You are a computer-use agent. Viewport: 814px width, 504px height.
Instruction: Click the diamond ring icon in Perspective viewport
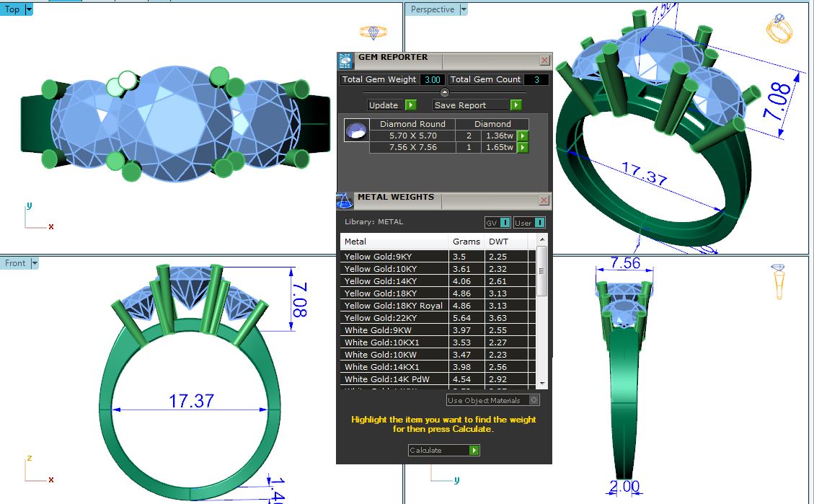click(x=779, y=29)
